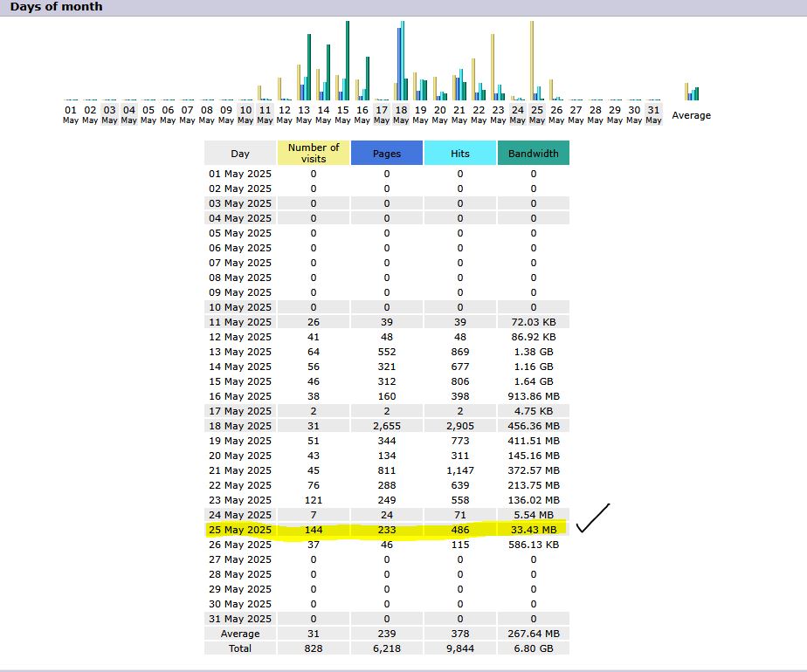This screenshot has height=672, width=807.
Task: Click chart 'Average' label
Action: pos(691,115)
